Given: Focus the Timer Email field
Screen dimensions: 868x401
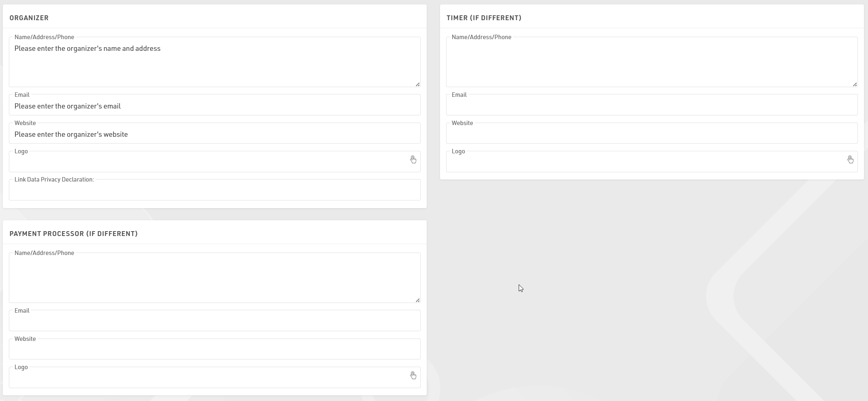Looking at the screenshot, I should 651,106.
